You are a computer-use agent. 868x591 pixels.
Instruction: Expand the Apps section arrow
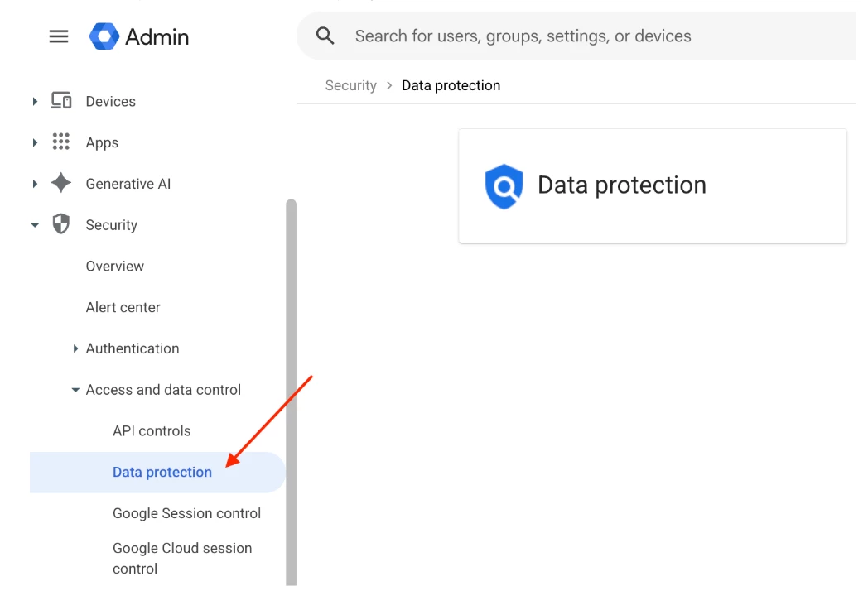35,142
